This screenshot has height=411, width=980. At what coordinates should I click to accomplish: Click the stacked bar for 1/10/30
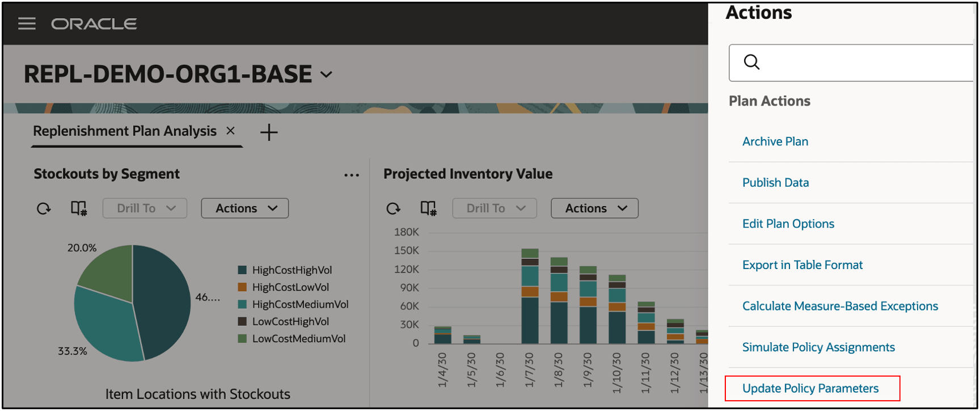click(x=617, y=309)
